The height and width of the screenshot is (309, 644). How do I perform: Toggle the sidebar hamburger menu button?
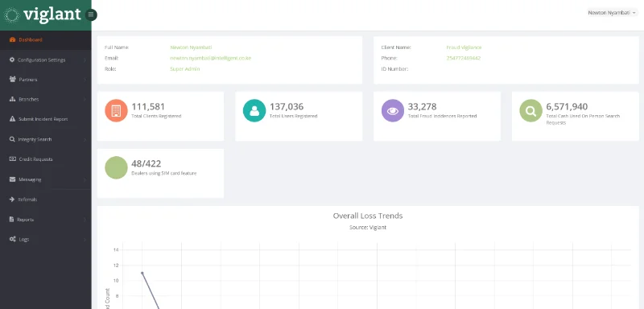coord(91,14)
